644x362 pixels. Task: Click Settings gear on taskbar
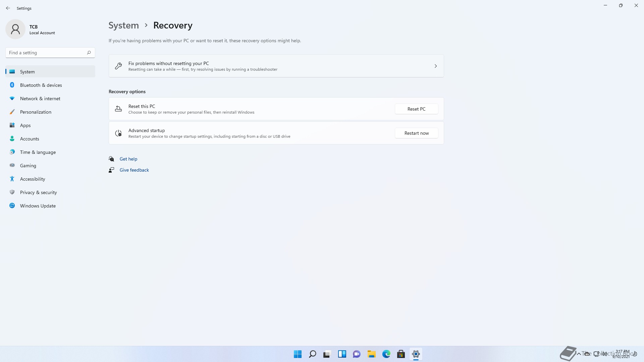tap(416, 354)
